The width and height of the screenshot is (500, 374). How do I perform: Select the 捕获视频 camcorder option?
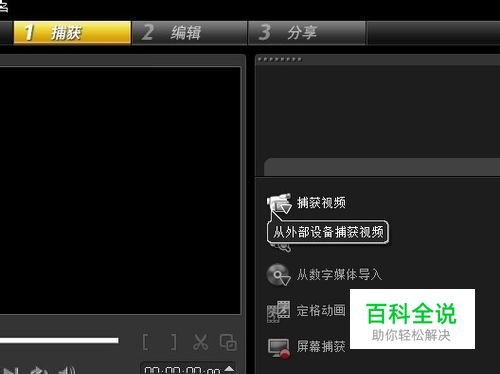tap(306, 202)
